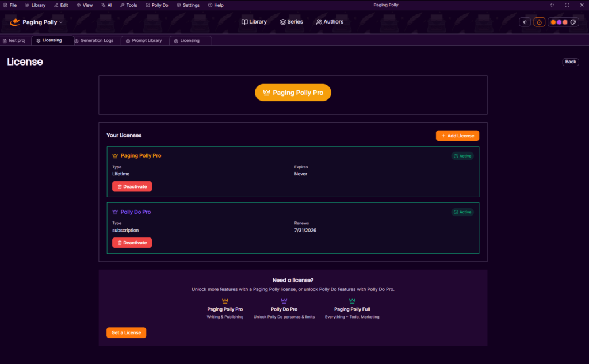Click the teal crown above Paging Polly Full

click(352, 301)
